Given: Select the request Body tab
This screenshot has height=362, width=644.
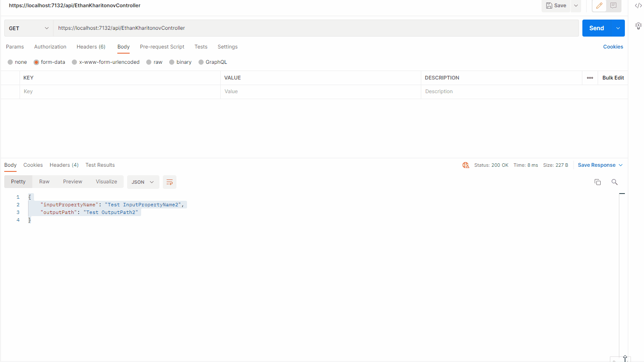Looking at the screenshot, I should (x=123, y=47).
